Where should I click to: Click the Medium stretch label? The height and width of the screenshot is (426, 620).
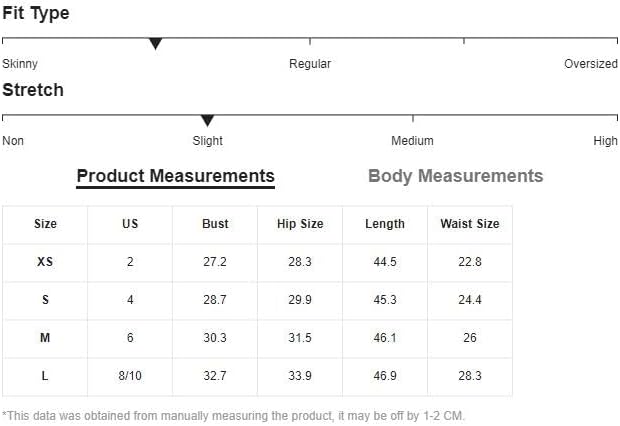tap(412, 141)
